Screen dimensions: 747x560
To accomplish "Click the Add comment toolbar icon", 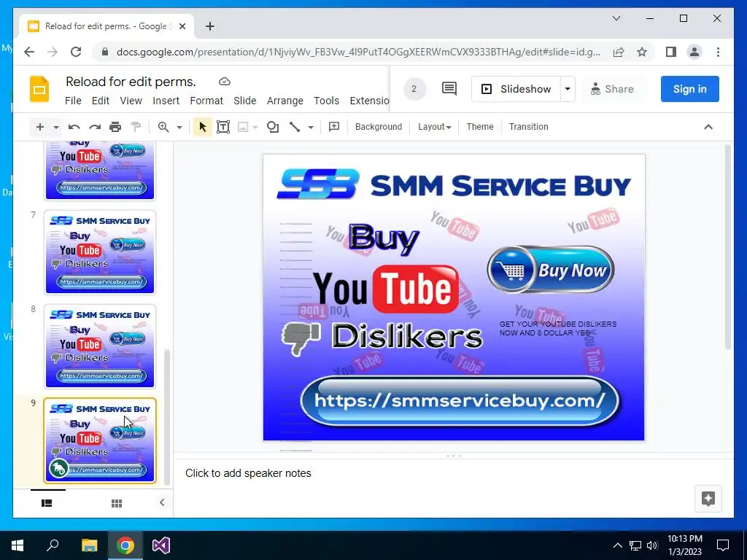I will (334, 127).
